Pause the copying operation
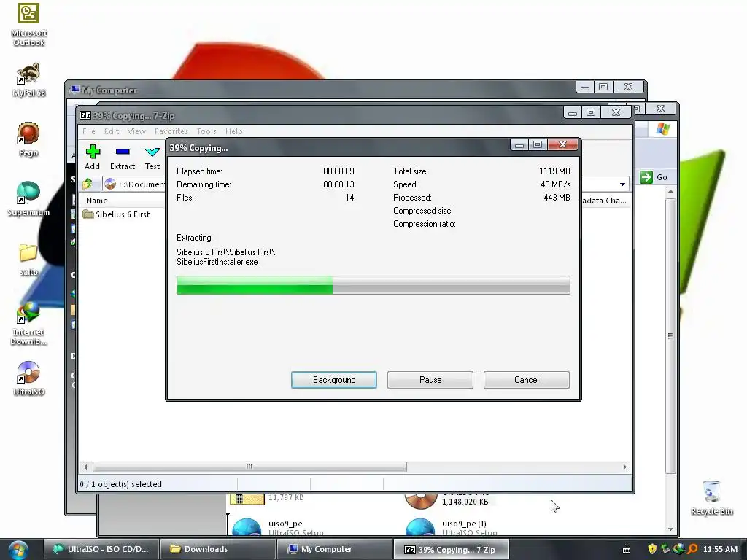Screen dimensions: 747x560 [430, 380]
